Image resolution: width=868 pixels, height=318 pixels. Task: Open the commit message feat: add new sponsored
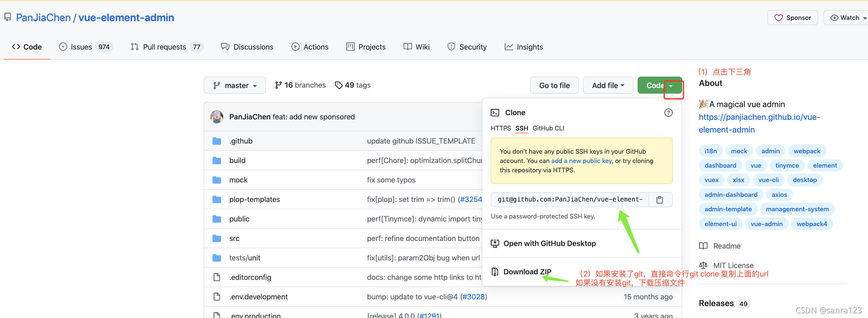314,117
